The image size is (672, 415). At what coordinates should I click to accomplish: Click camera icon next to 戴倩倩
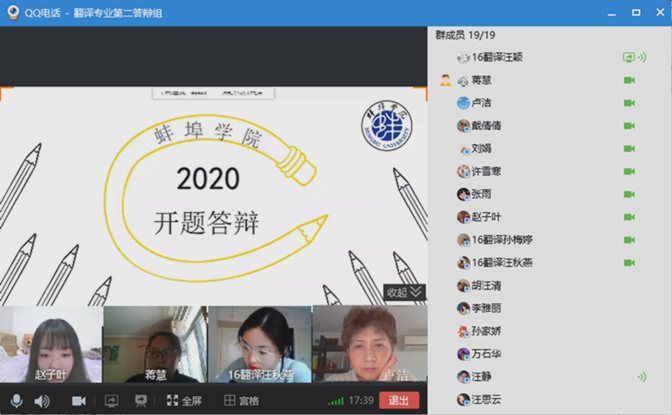630,126
